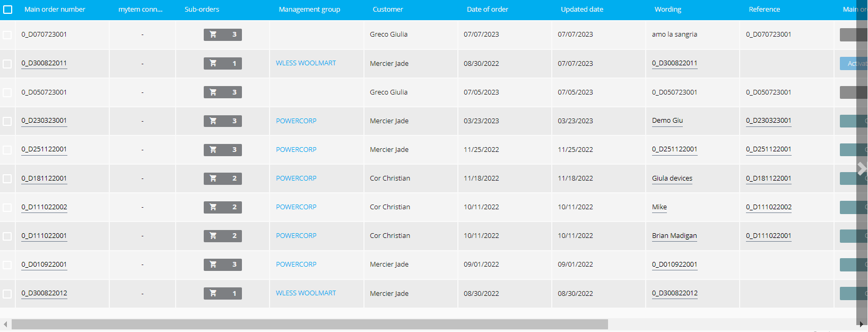The height and width of the screenshot is (332, 868).
Task: Click the horizontal scrollbar right arrow
Action: point(862,324)
